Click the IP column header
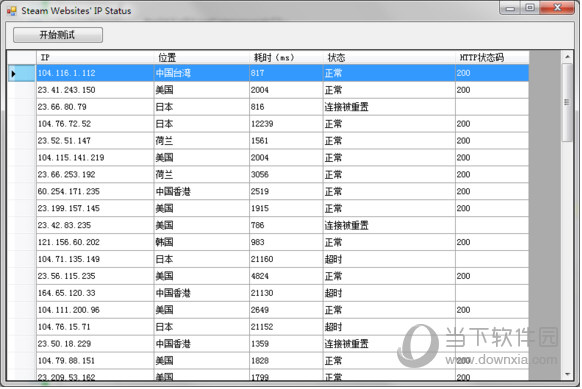This screenshot has height=389, width=582. (95, 58)
